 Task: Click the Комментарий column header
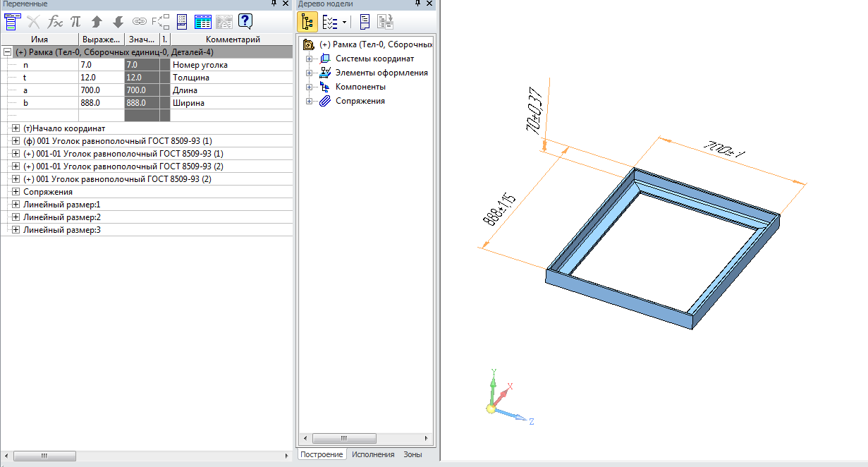(x=233, y=40)
